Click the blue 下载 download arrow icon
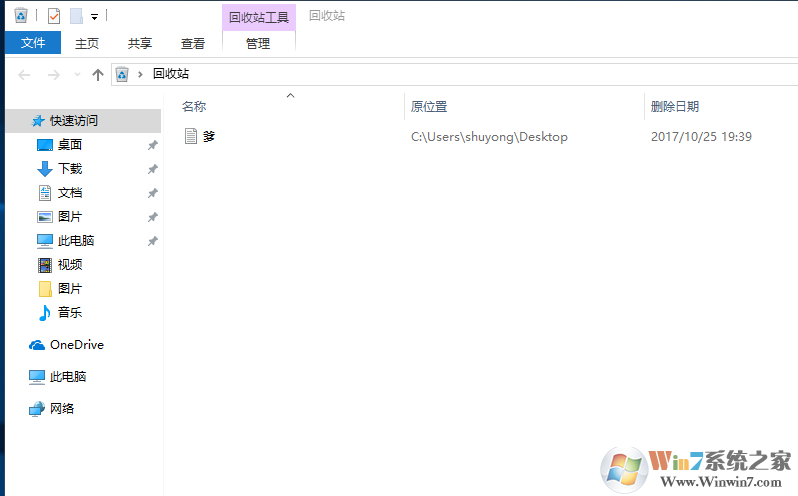This screenshot has width=798, height=496. pos(45,169)
